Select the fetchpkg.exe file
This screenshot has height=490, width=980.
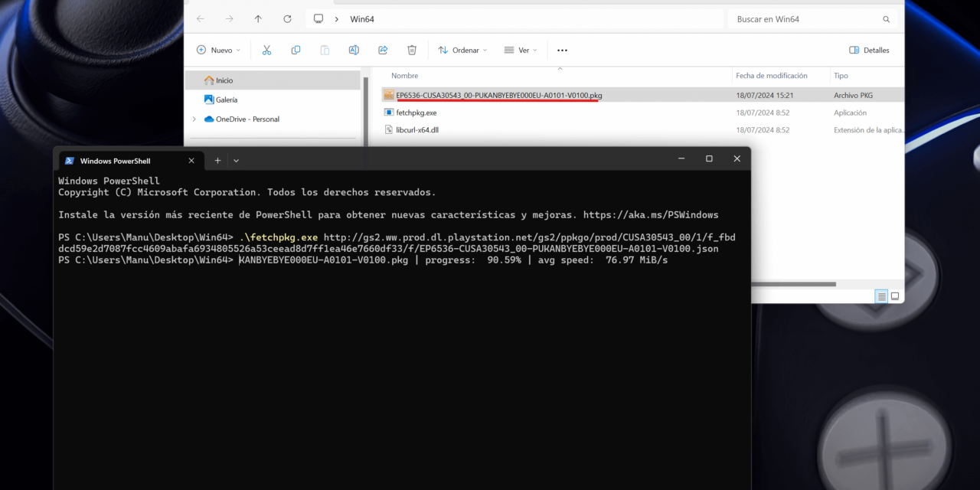tap(643, 113)
